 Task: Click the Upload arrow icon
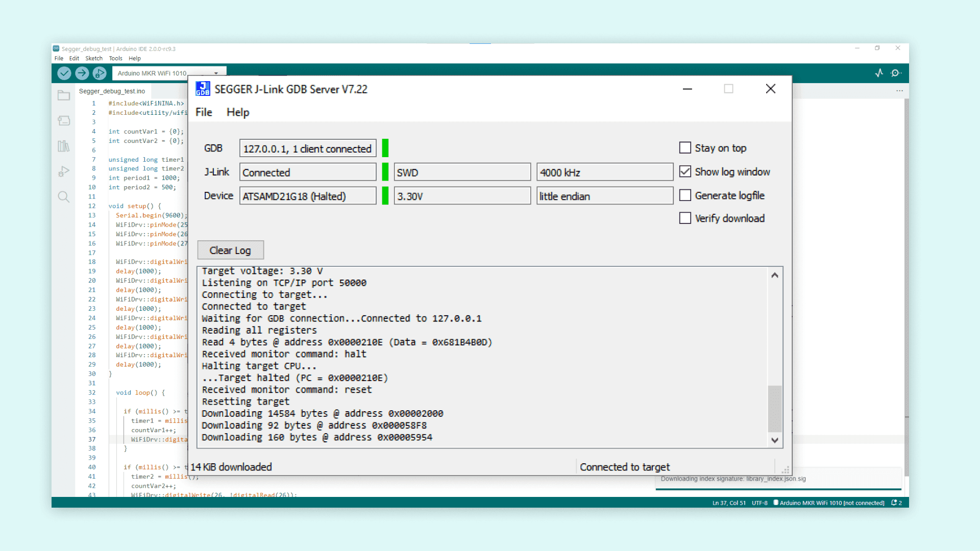82,73
